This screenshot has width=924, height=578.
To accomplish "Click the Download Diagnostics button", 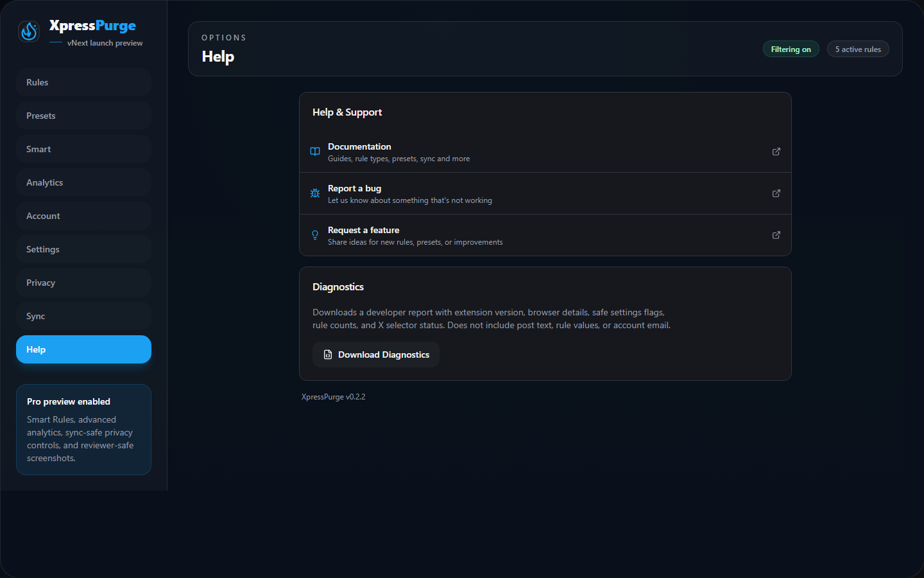I will click(376, 355).
